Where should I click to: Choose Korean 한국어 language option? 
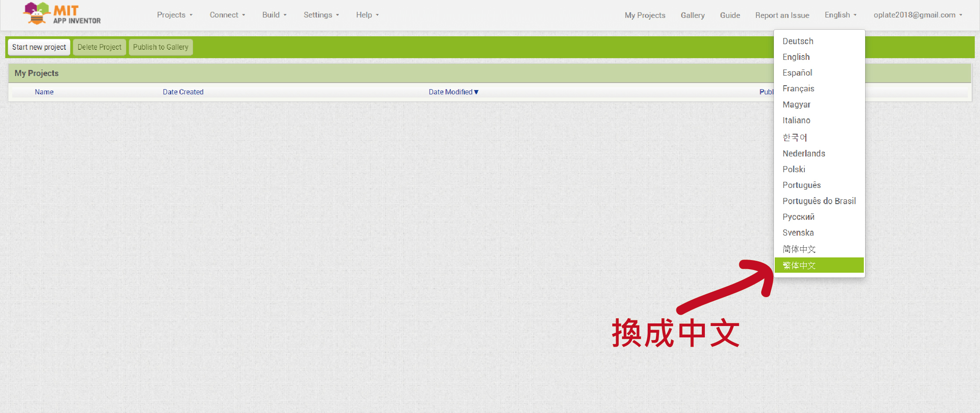click(819, 137)
